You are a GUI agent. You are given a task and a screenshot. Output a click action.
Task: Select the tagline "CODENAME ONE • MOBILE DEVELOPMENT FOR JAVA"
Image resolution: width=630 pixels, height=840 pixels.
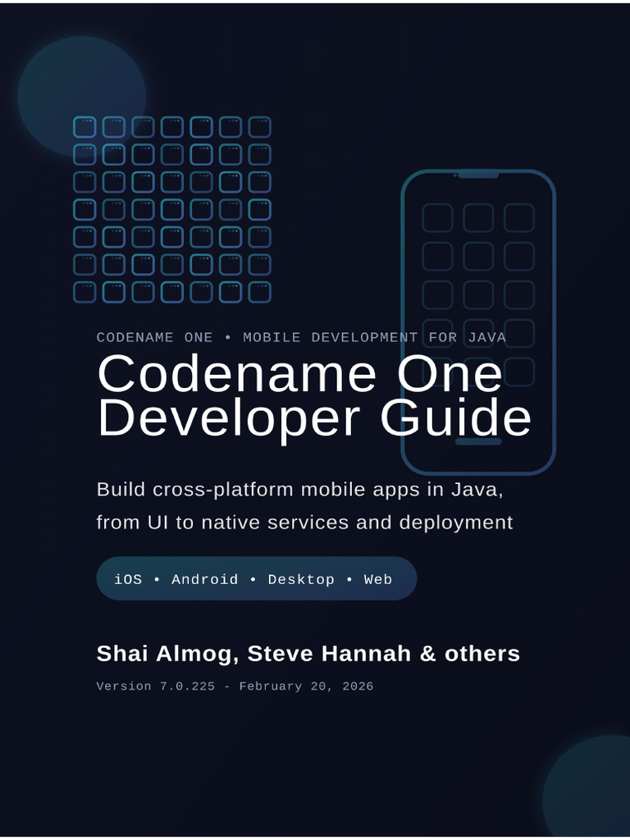(x=301, y=337)
